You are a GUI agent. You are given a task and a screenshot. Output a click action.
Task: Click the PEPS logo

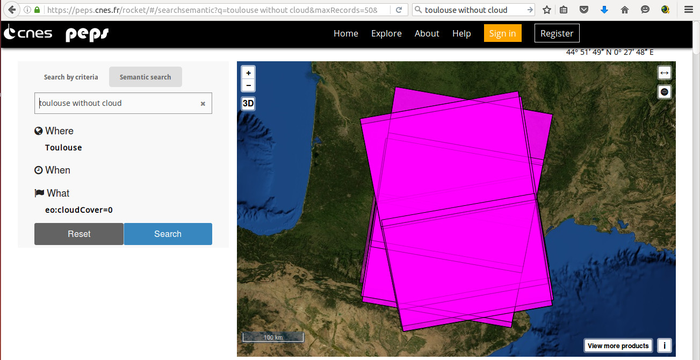[87, 34]
